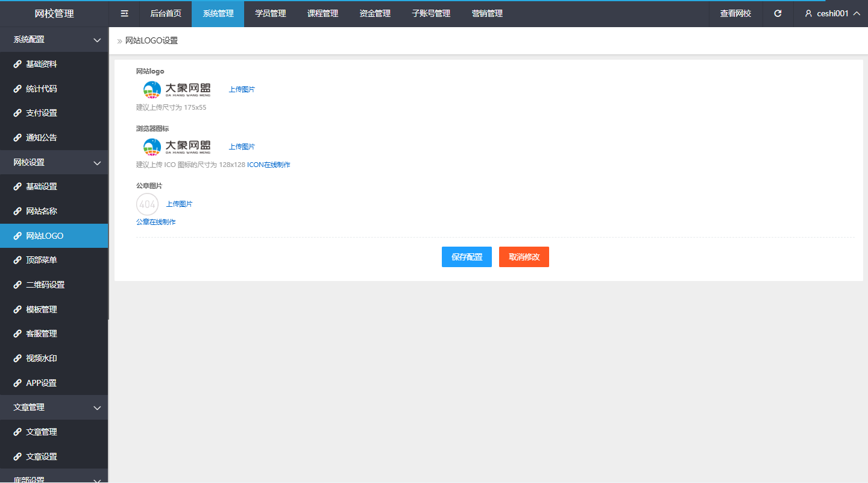The width and height of the screenshot is (868, 483).
Task: Click the link icon next to 基础资料
Action: [x=17, y=64]
